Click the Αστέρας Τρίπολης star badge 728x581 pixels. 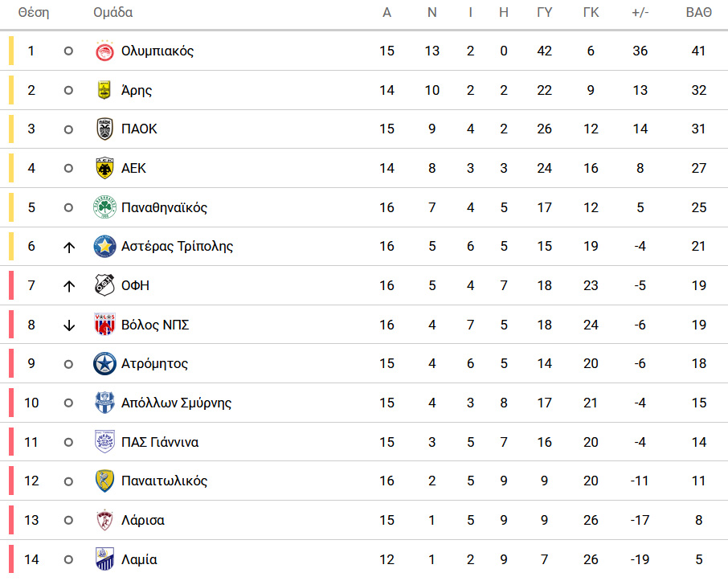point(104,246)
